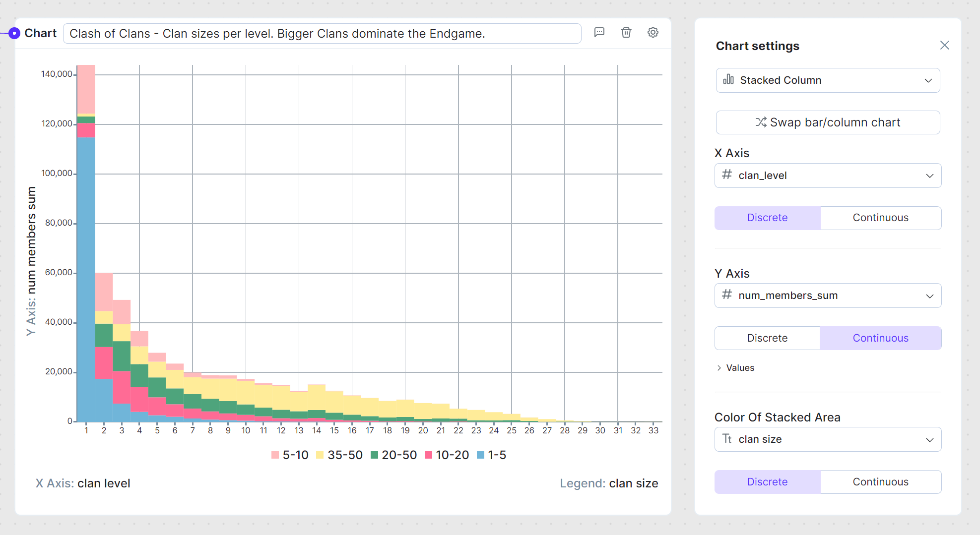Click the stacked column chart type icon
This screenshot has width=980, height=535.
click(728, 80)
